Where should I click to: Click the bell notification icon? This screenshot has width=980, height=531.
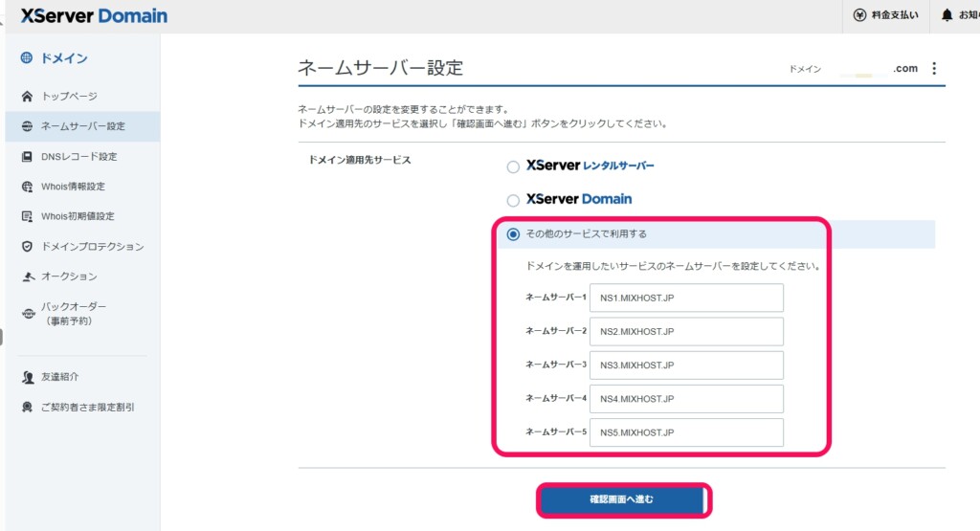click(947, 15)
